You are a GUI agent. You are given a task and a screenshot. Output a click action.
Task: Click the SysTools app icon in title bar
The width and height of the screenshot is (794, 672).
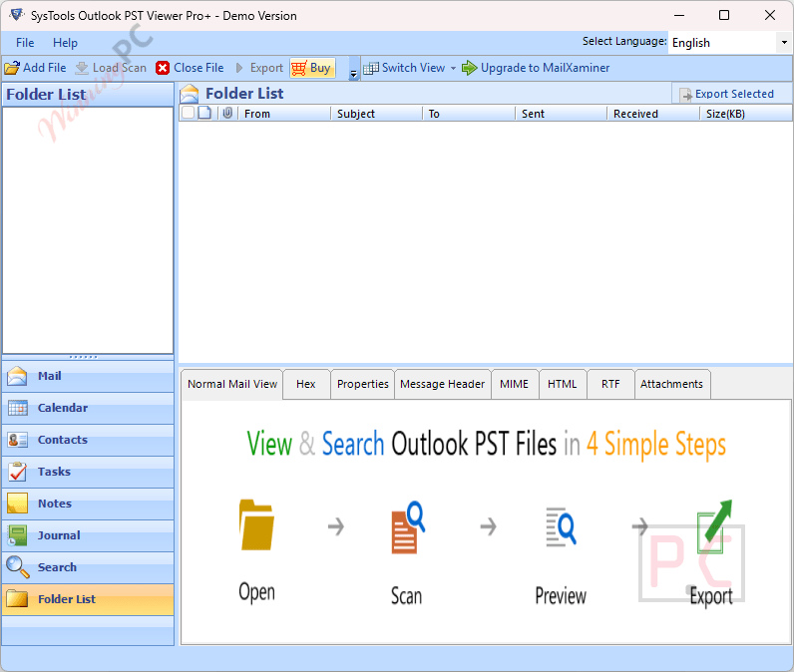(17, 15)
